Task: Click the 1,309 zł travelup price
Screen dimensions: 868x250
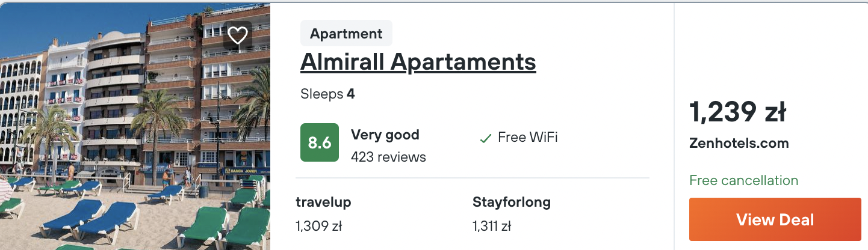Action: 319,227
